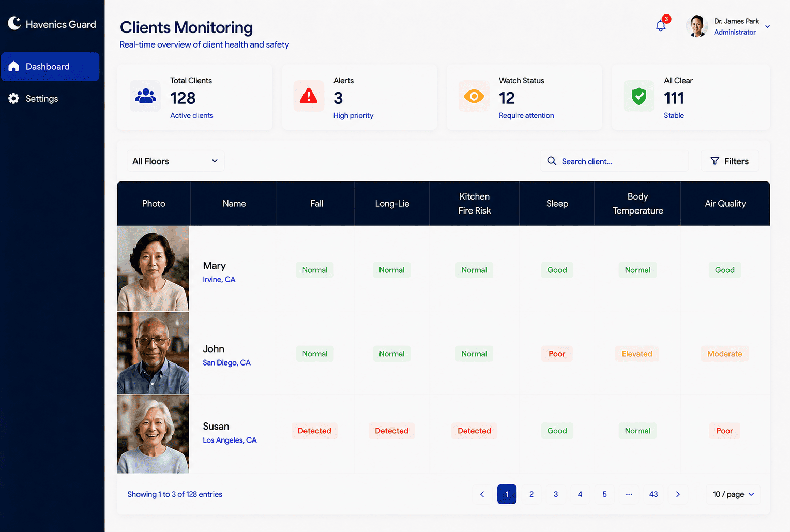Click the red Alerts warning triangle icon
Image resolution: width=790 pixels, height=532 pixels.
[309, 96]
